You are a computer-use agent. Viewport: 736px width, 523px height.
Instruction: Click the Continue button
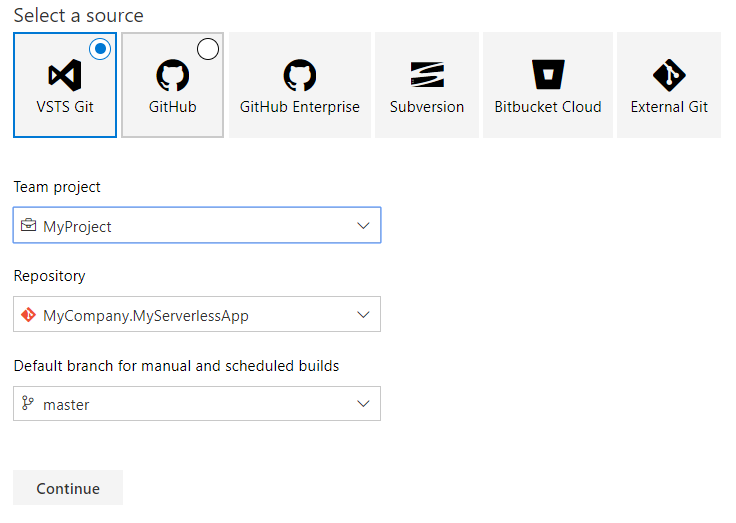(x=68, y=488)
